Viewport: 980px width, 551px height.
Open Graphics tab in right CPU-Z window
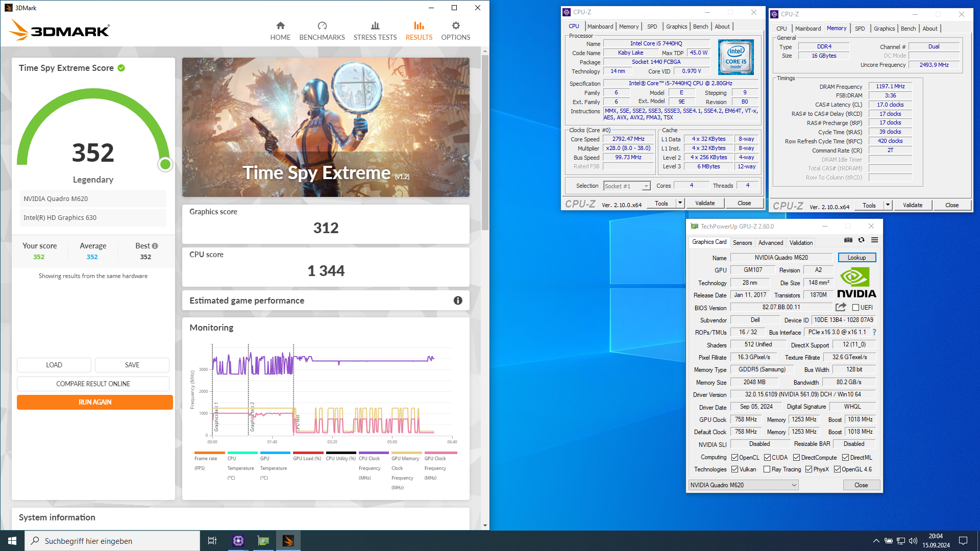click(x=884, y=29)
